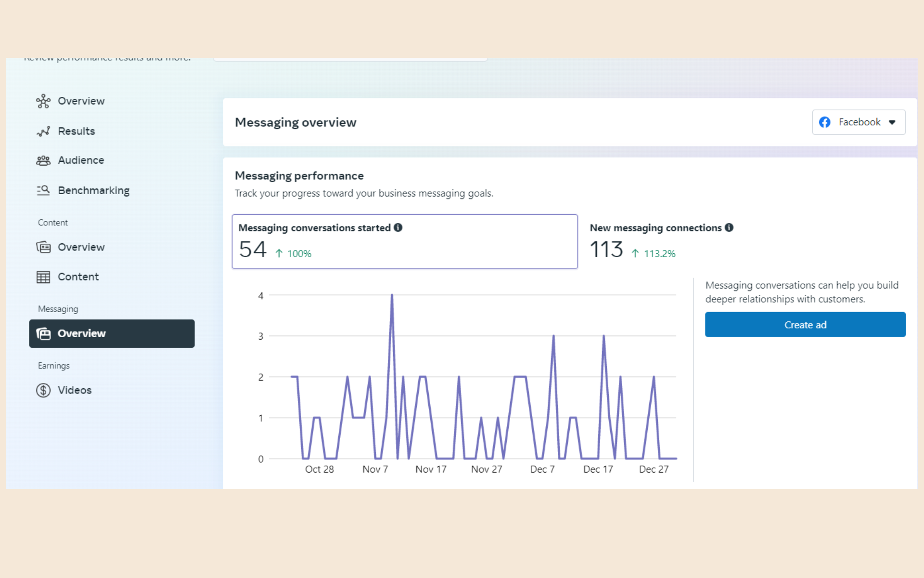Image resolution: width=924 pixels, height=578 pixels.
Task: Click the chart peak near Nov 7
Action: (392, 295)
